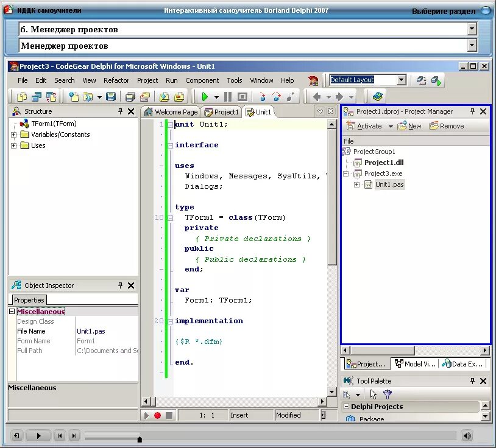The height and width of the screenshot is (448, 496).
Task: Click the Tool Palette filter funnel icon
Action: pos(387,394)
